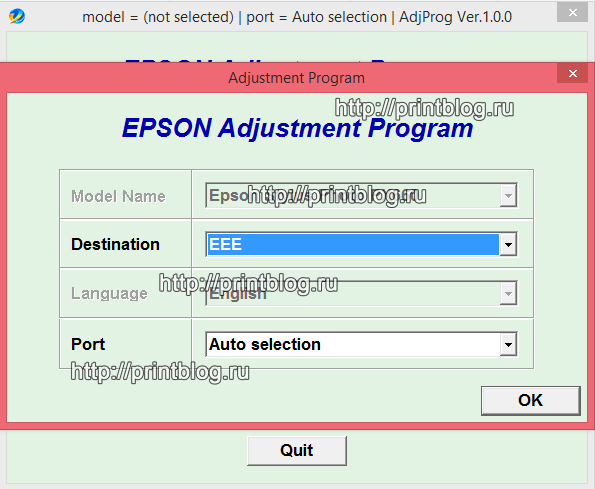Click the Port label
Viewport: 595px width, 489px height.
[x=88, y=344]
